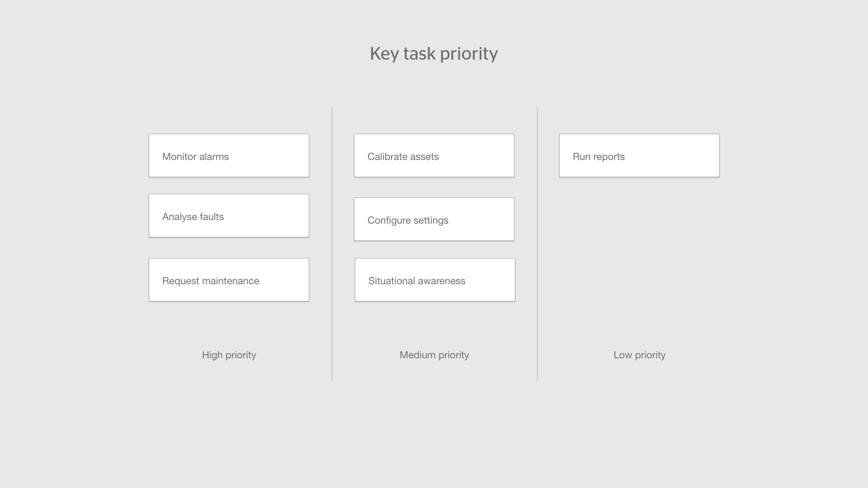Select the Configure settings card
The height and width of the screenshot is (488, 868).
[x=434, y=219]
